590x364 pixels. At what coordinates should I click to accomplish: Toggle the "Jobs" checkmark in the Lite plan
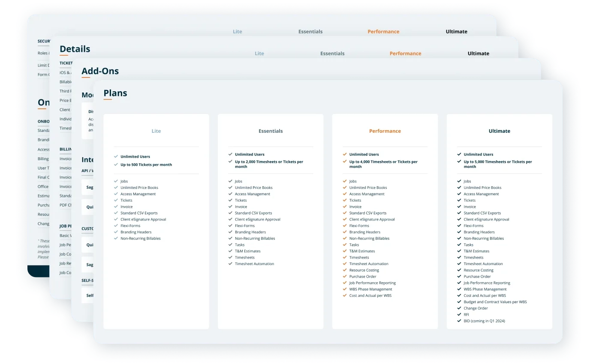click(x=116, y=181)
